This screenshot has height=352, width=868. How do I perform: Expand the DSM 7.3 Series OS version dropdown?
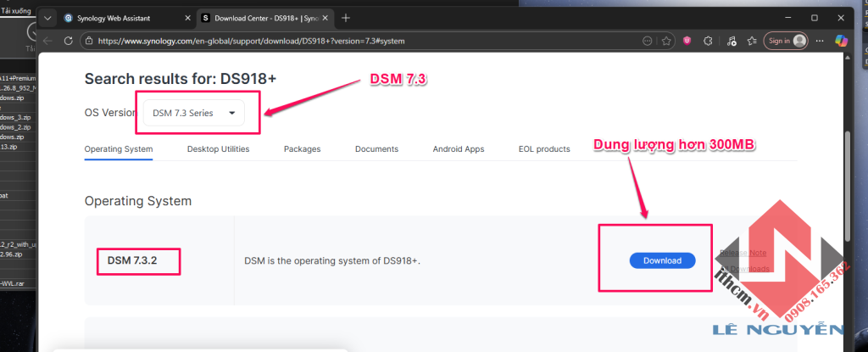pos(194,113)
